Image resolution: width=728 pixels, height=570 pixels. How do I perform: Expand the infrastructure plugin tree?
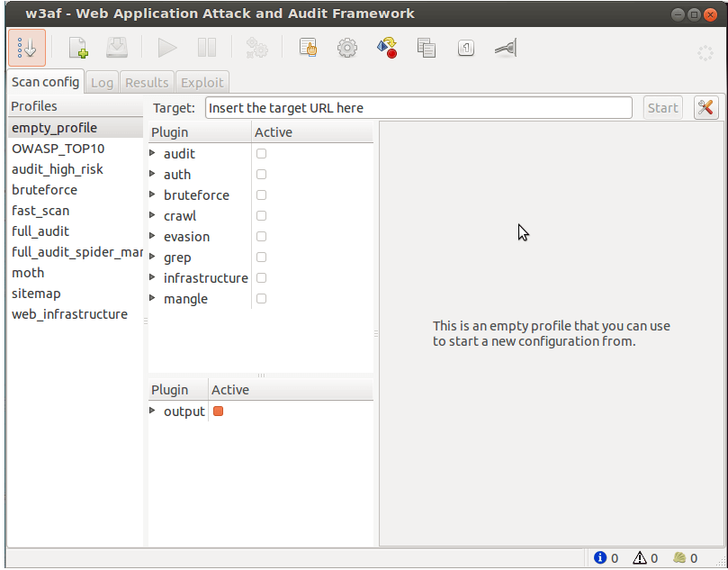152,277
